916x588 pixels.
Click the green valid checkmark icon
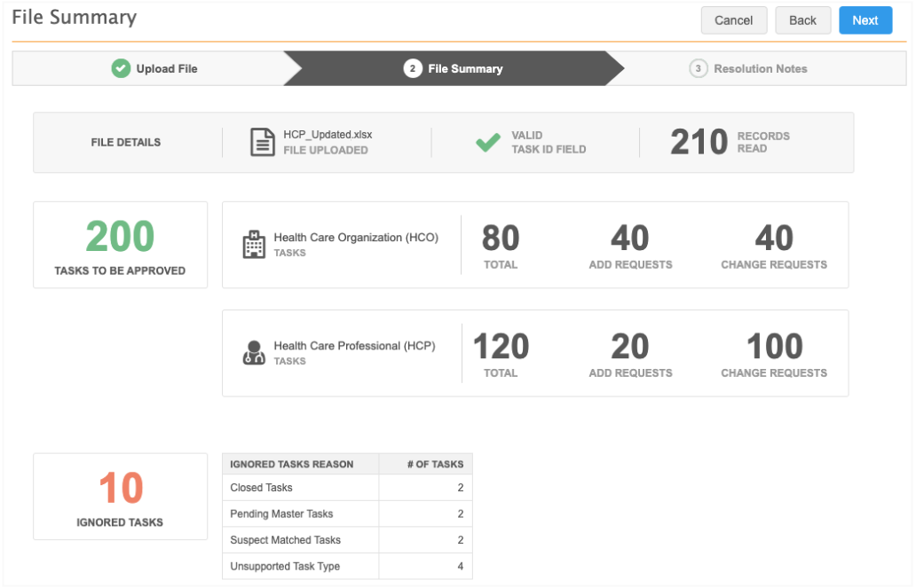tap(488, 142)
